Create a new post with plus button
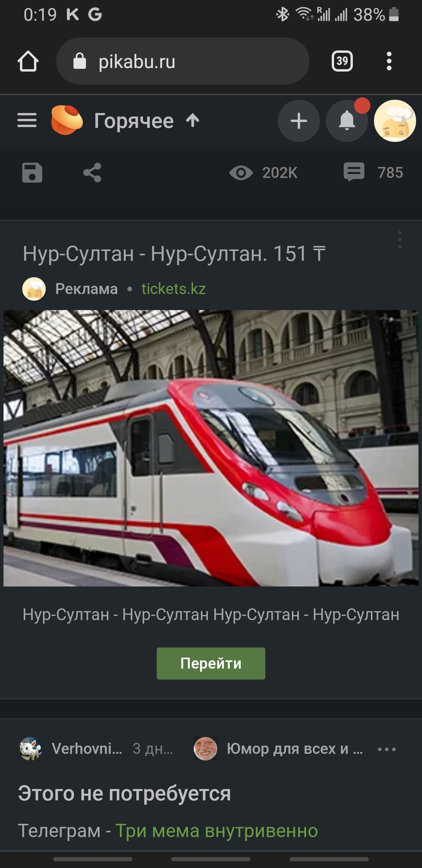 click(299, 121)
